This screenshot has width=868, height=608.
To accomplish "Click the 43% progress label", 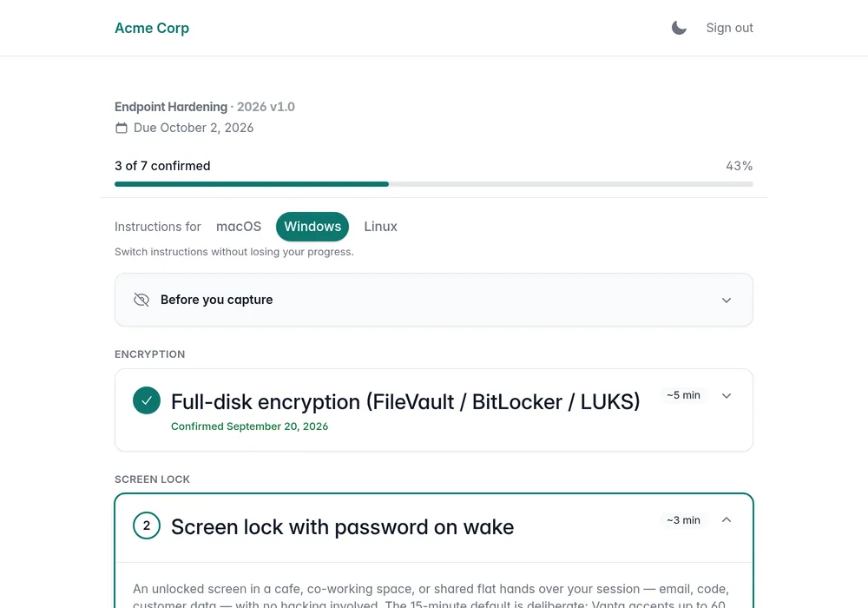I will coord(739,166).
